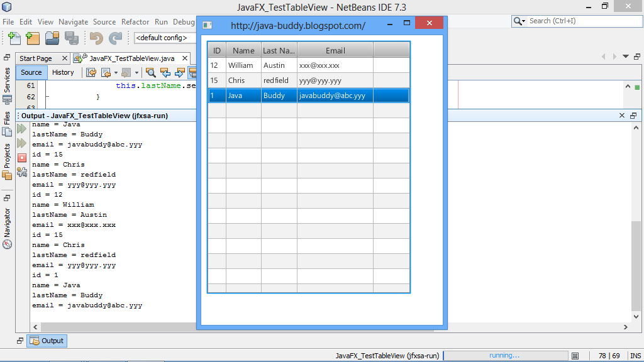The height and width of the screenshot is (362, 644).
Task: Click the status bar notifications icon
Action: [575, 356]
